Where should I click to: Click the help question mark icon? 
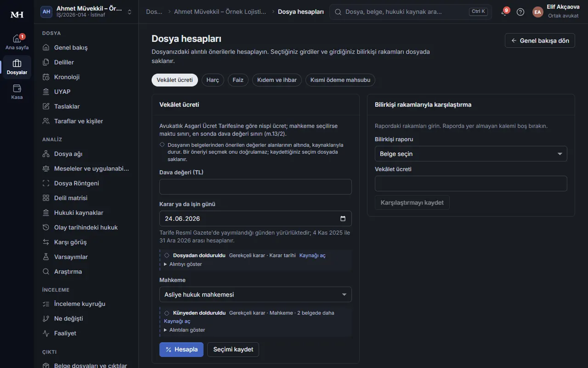tap(520, 12)
